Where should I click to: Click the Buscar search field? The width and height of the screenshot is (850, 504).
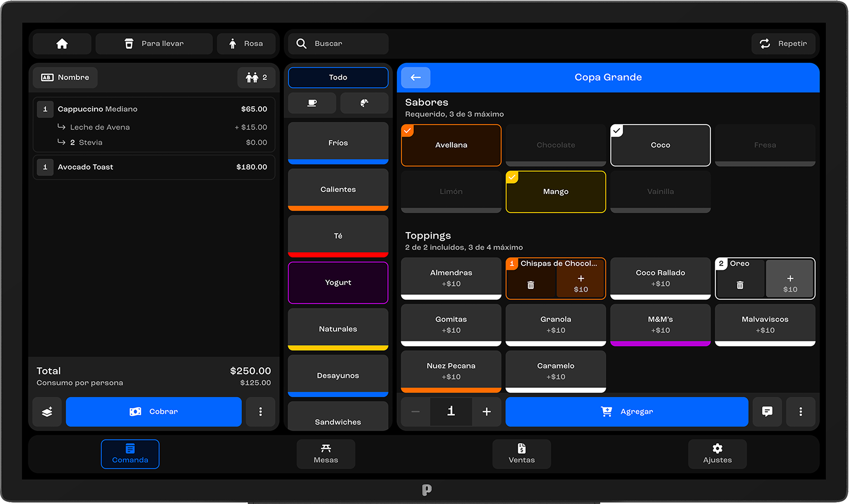click(338, 43)
